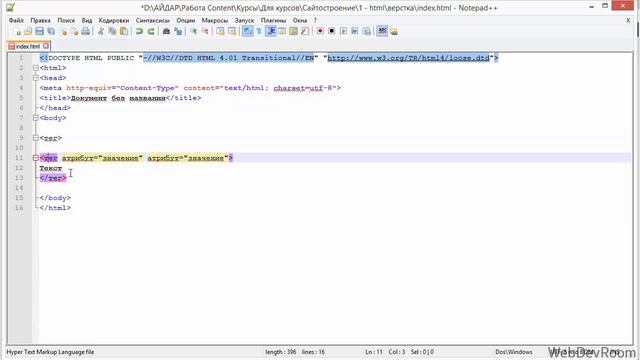Collapse the <body> fold on line 7

point(36,118)
